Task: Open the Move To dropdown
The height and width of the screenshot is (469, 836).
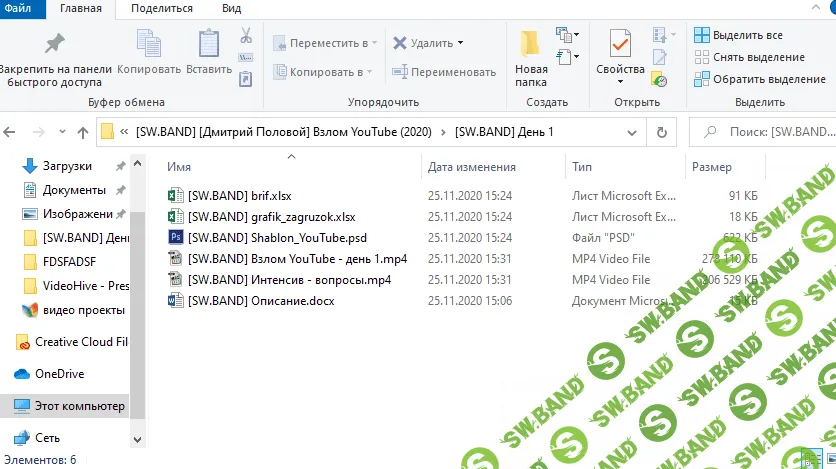Action: pyautogui.click(x=325, y=43)
